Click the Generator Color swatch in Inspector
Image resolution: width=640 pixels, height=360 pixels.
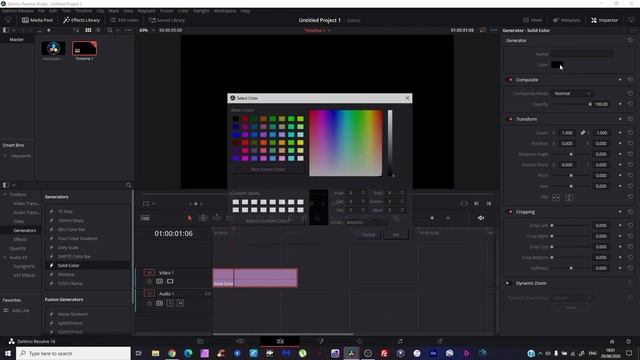pos(557,65)
